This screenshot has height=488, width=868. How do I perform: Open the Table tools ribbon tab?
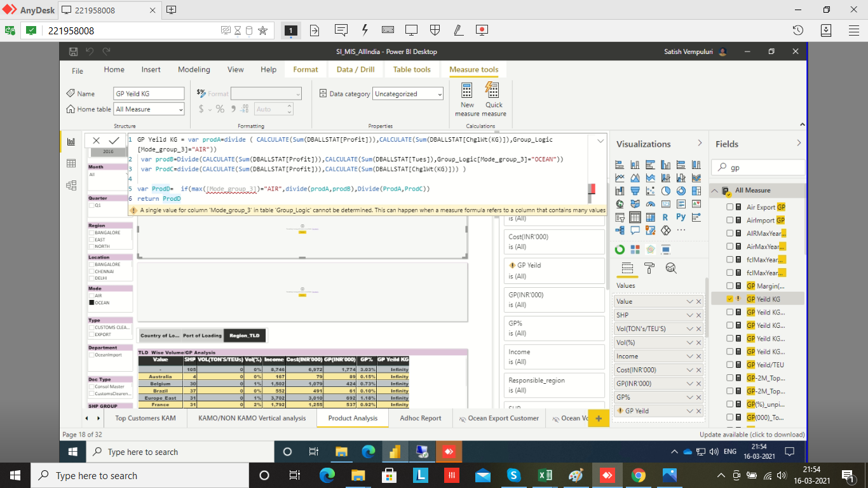pos(412,70)
